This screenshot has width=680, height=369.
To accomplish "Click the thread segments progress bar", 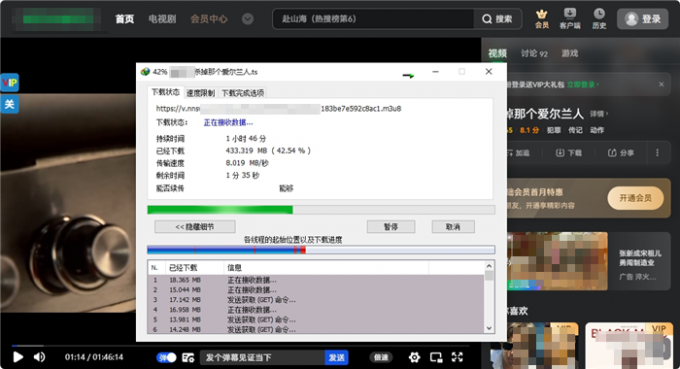I will (x=321, y=250).
